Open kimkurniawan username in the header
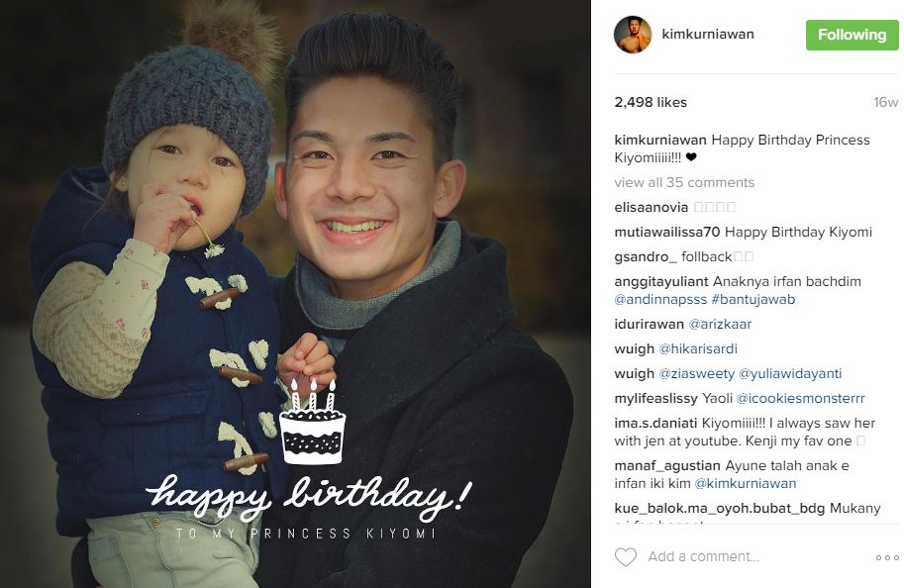Image resolution: width=904 pixels, height=588 pixels. [x=708, y=34]
